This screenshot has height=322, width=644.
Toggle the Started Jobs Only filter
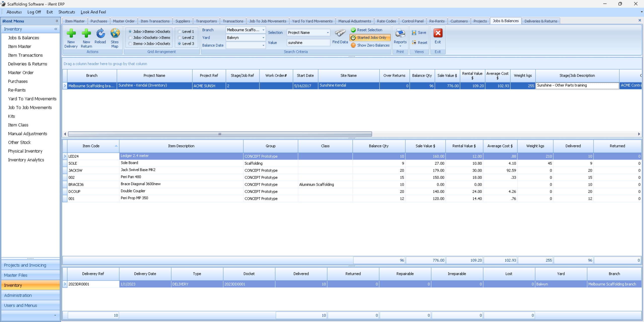point(370,38)
